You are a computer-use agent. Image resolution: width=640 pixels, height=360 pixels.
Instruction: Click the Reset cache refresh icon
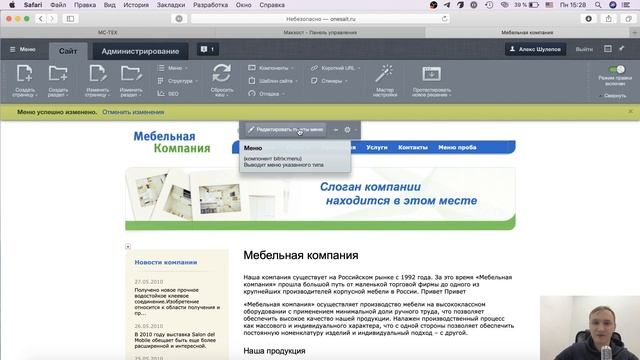[x=222, y=74]
